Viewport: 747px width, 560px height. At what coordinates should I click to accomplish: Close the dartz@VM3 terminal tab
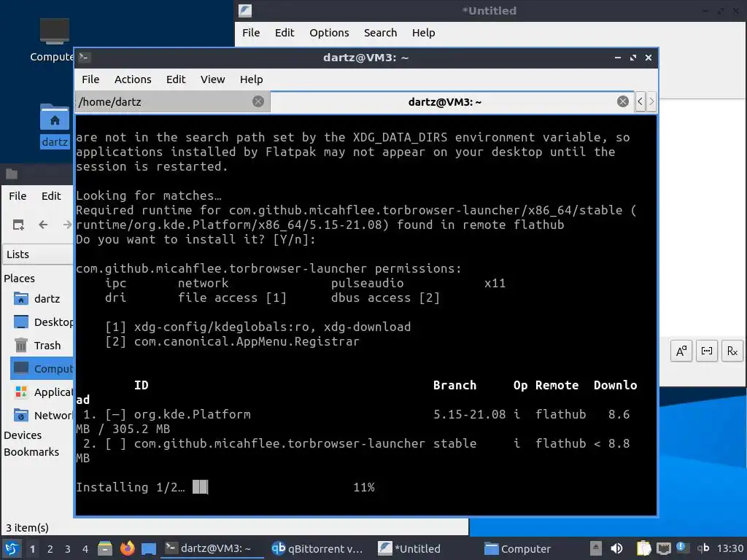tap(623, 101)
